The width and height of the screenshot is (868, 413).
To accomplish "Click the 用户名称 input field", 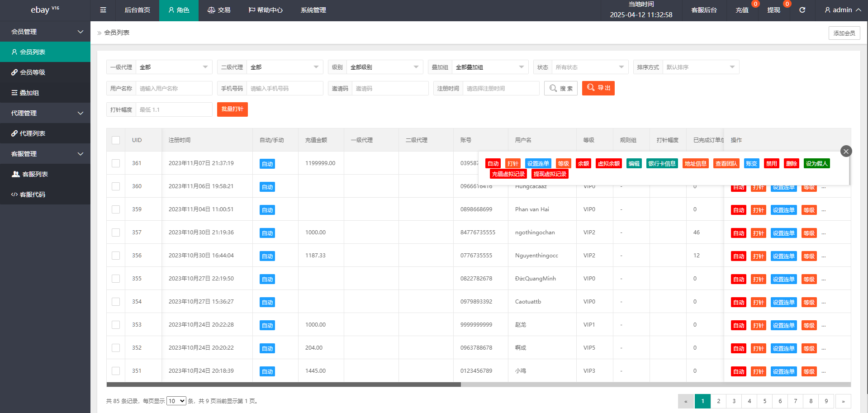I will click(x=174, y=89).
